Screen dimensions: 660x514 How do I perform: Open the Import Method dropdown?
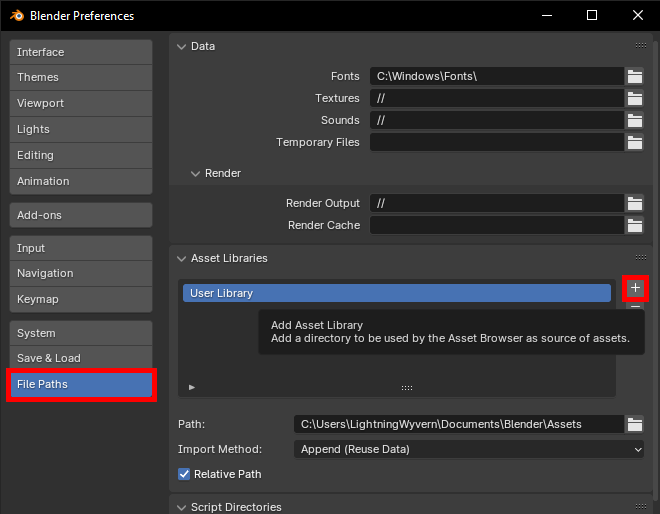(469, 449)
